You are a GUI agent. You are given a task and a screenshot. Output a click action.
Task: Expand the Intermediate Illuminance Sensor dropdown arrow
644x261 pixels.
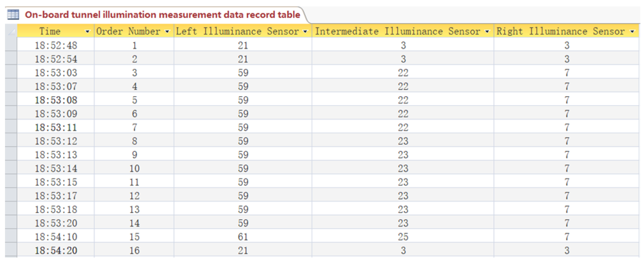point(487,32)
